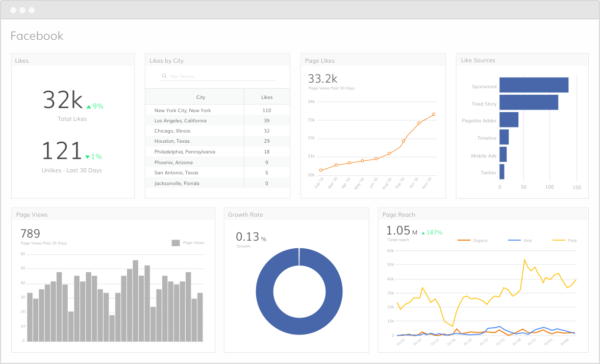Click the Likes column header

[267, 97]
